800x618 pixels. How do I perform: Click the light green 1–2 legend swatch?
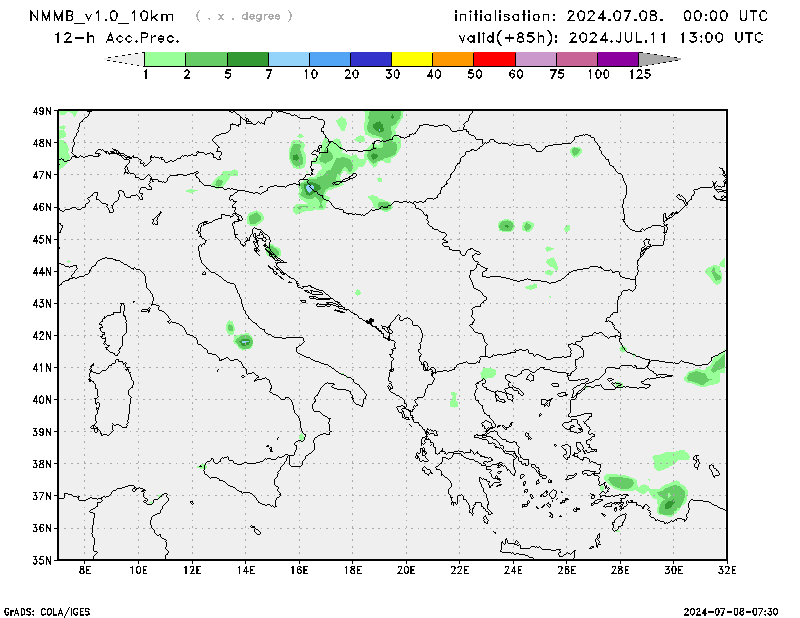tap(166, 60)
